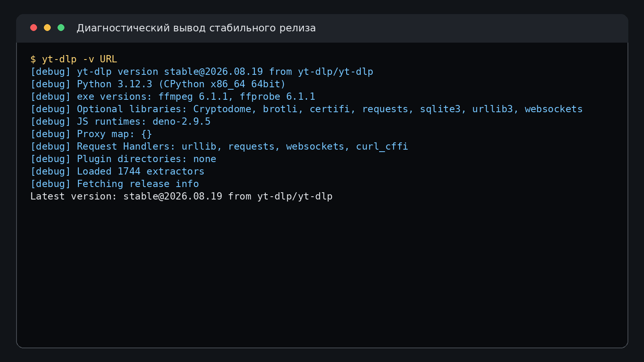Click the green maximize dot

61,27
